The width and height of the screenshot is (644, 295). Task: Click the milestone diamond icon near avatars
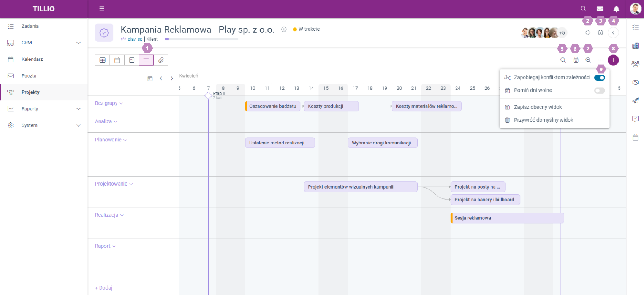tap(587, 33)
